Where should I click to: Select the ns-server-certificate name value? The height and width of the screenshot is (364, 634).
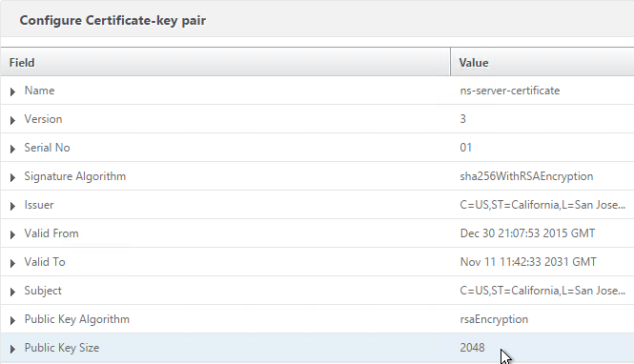(x=509, y=91)
